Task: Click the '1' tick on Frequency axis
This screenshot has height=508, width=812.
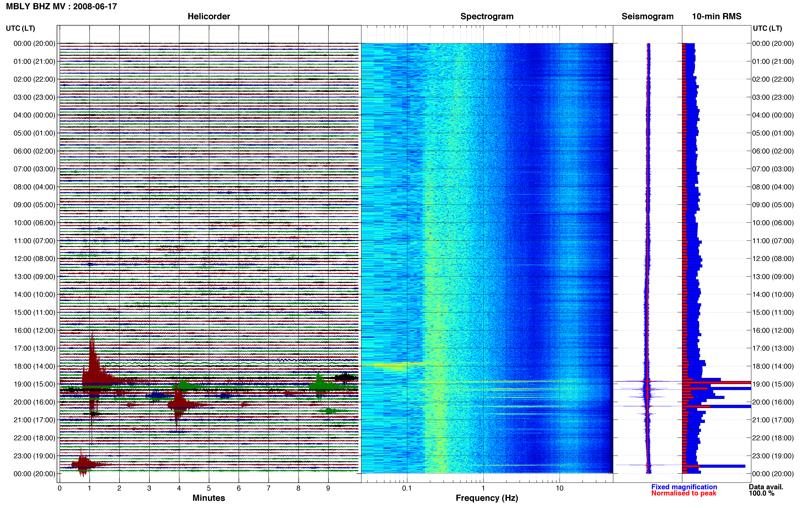Action: pyautogui.click(x=483, y=488)
